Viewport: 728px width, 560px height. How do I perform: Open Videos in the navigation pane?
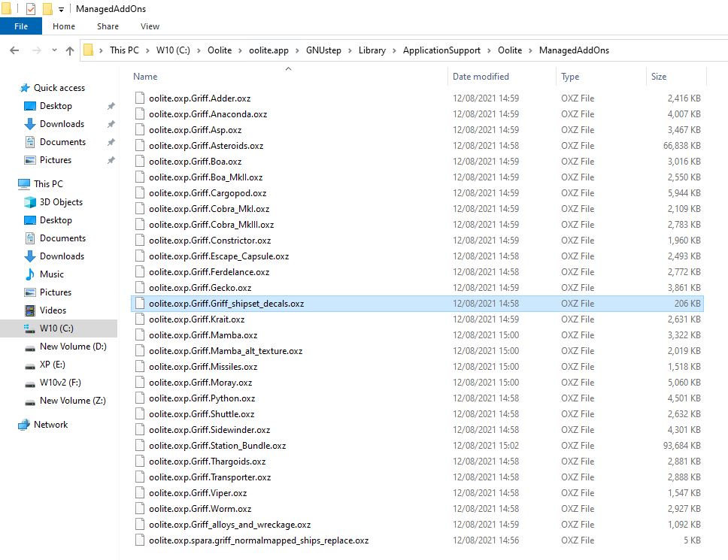(x=53, y=310)
